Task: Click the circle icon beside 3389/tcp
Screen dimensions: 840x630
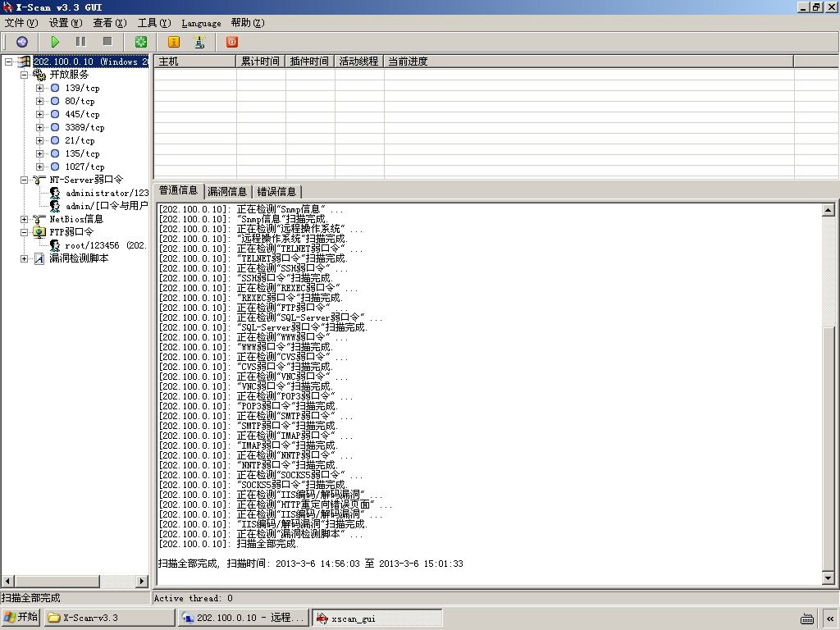Action: pos(55,127)
